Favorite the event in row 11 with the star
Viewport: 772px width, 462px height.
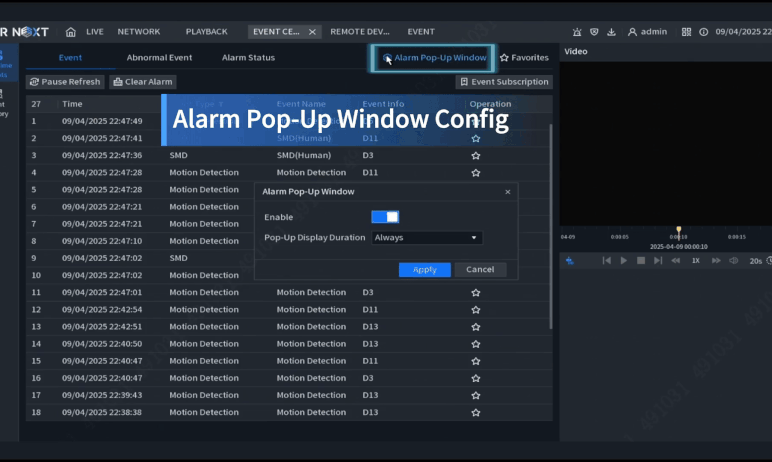click(x=476, y=293)
